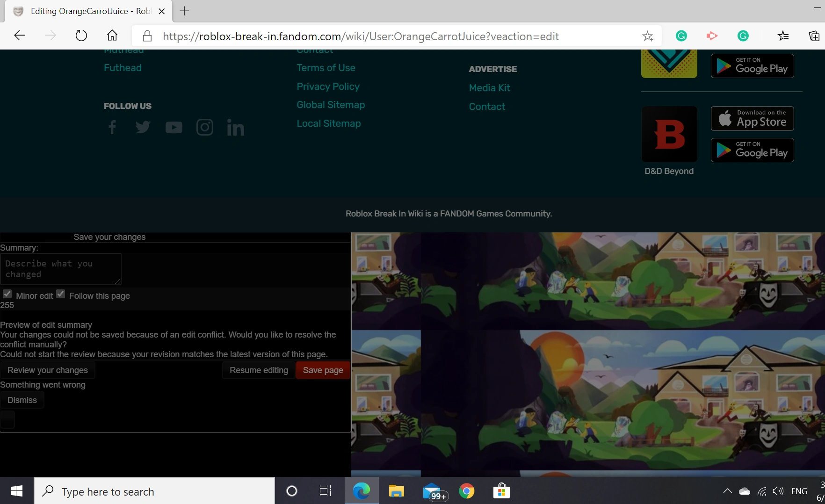Open Microsoft Edge on the taskbar
The height and width of the screenshot is (504, 825).
pos(362,491)
